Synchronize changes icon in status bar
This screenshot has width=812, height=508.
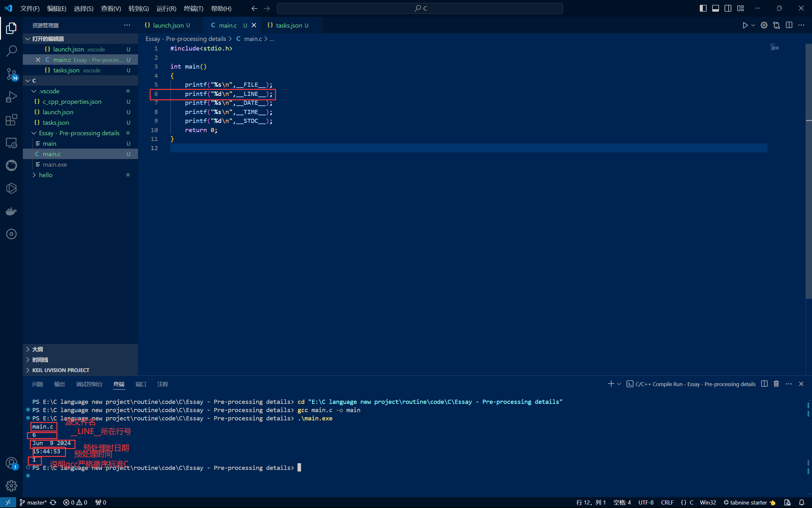click(x=53, y=502)
